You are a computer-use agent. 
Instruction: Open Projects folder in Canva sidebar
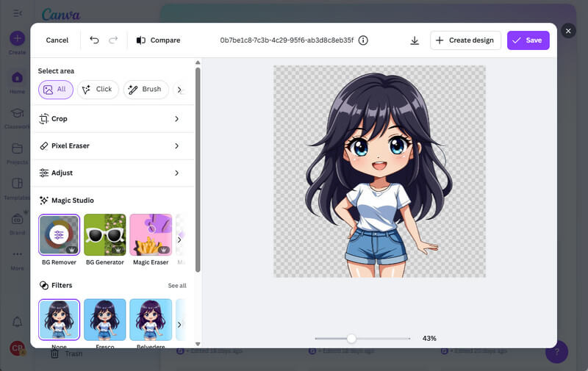coord(17,154)
